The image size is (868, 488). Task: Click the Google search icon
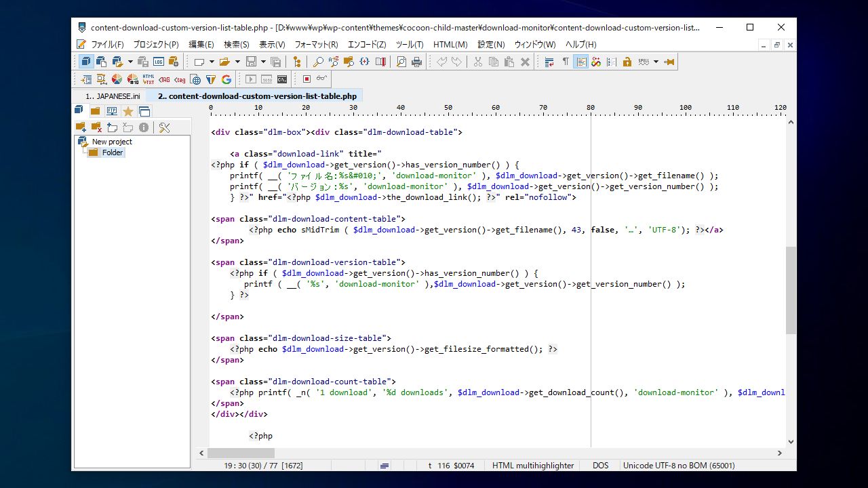click(x=226, y=79)
